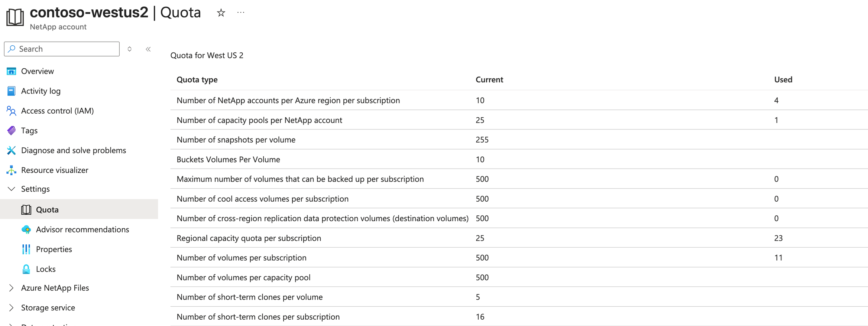Click the Resource visualizer icon
Viewport: 868px width, 326px height.
click(x=11, y=170)
